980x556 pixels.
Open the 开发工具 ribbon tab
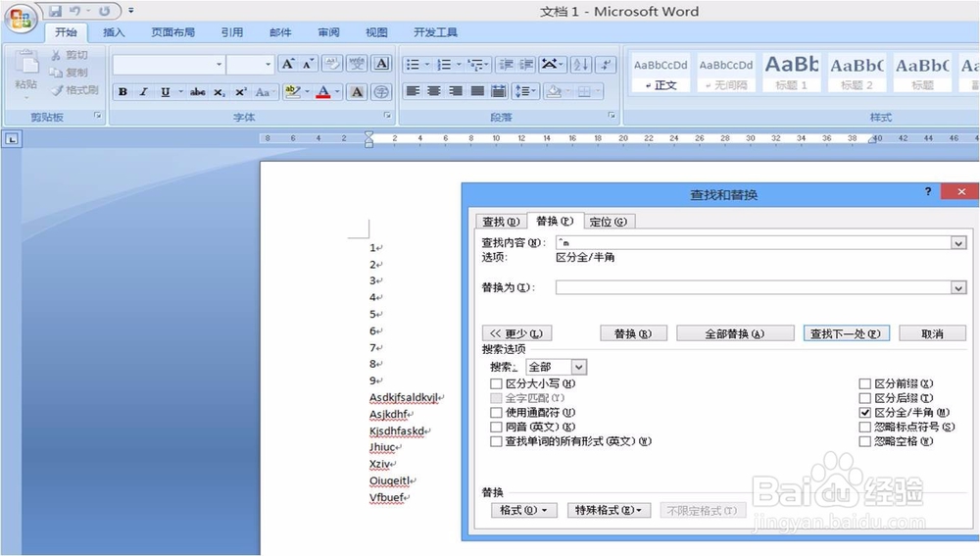[436, 32]
